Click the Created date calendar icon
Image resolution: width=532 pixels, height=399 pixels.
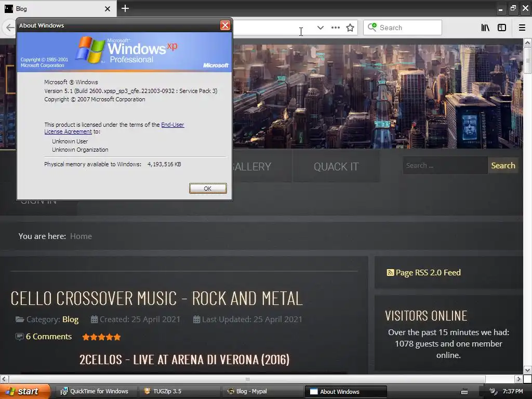coord(95,320)
